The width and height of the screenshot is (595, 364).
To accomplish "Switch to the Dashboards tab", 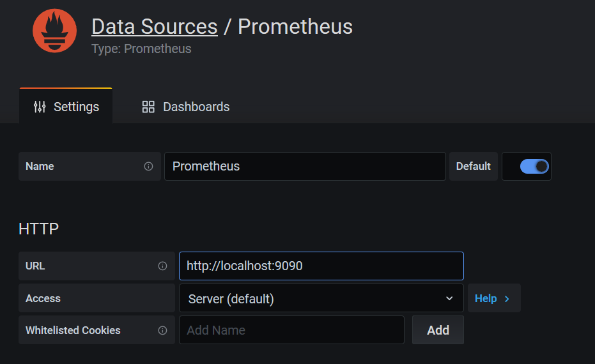I will (x=185, y=107).
